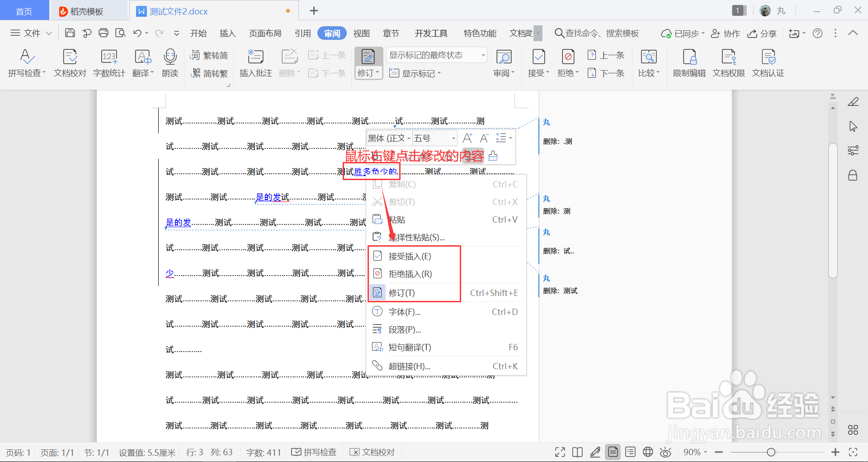Switch to web layout globe icon
The height and width of the screenshot is (462, 868).
pos(648,452)
